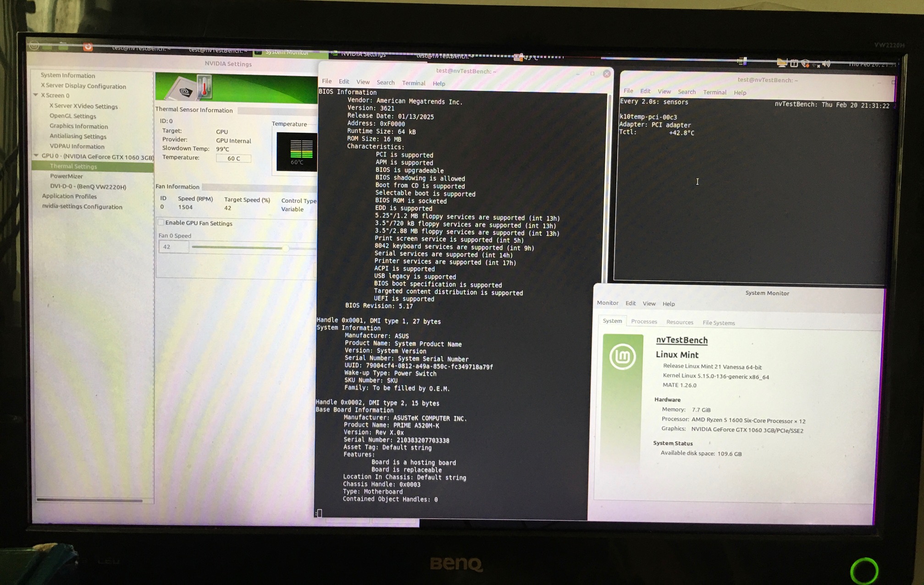The height and width of the screenshot is (585, 924).
Task: Open Search menu in sensors terminal
Action: (686, 92)
